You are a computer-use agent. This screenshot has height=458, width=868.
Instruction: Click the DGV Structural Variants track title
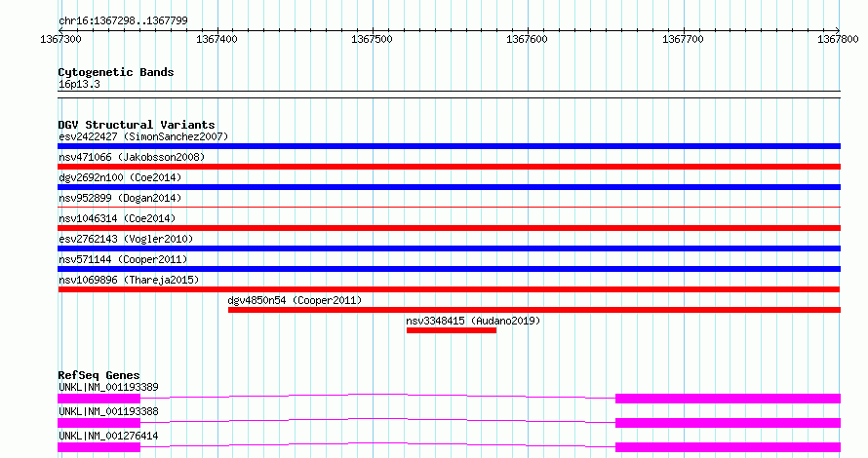point(137,125)
